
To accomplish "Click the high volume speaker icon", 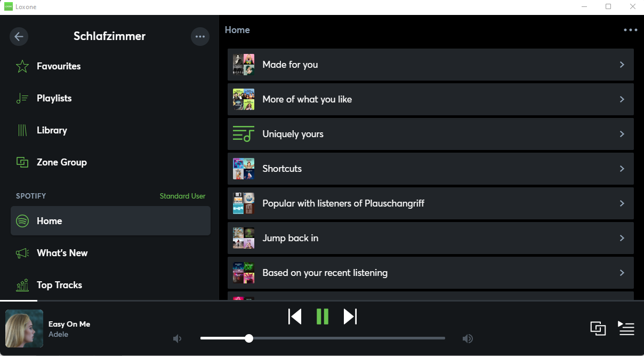I will point(468,338).
